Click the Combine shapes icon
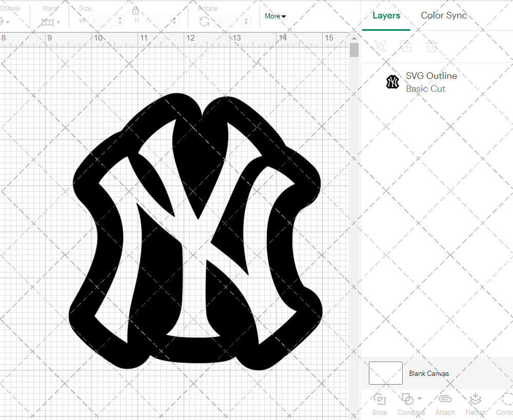The width and height of the screenshot is (513, 420). (407, 399)
